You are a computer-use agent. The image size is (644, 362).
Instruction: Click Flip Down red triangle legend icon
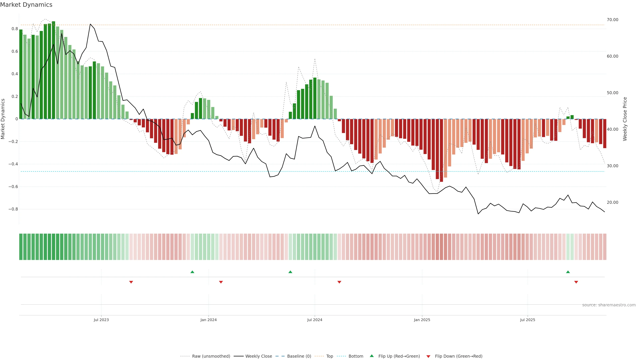428,356
